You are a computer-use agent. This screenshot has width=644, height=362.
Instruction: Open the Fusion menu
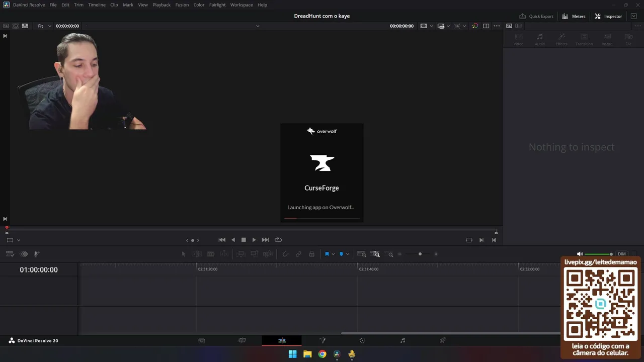click(182, 5)
